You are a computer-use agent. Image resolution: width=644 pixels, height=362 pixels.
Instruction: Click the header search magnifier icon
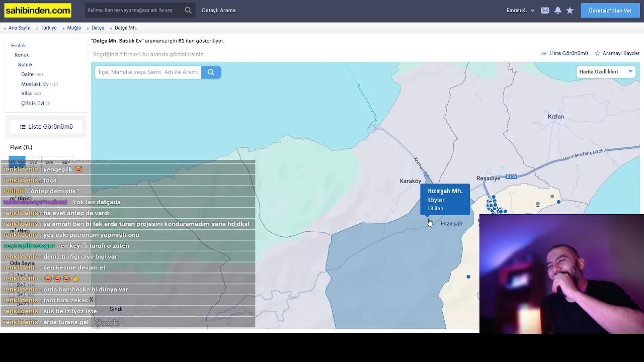pos(188,10)
